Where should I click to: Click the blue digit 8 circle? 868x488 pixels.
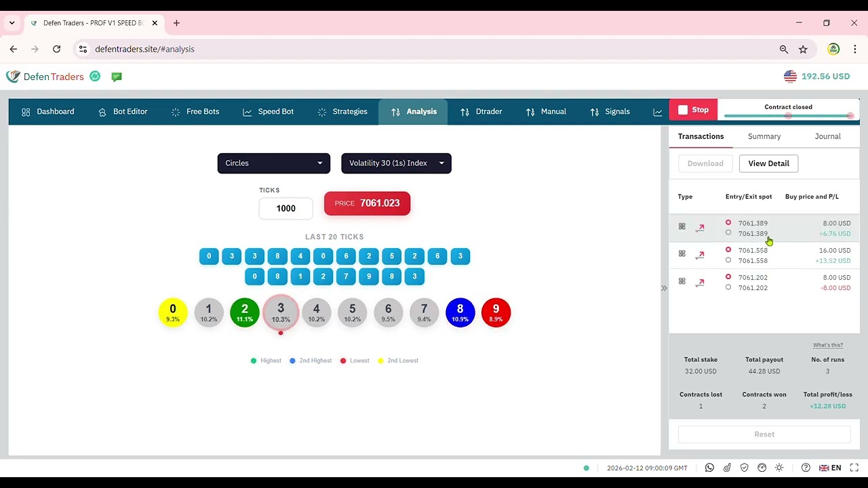[460, 312]
